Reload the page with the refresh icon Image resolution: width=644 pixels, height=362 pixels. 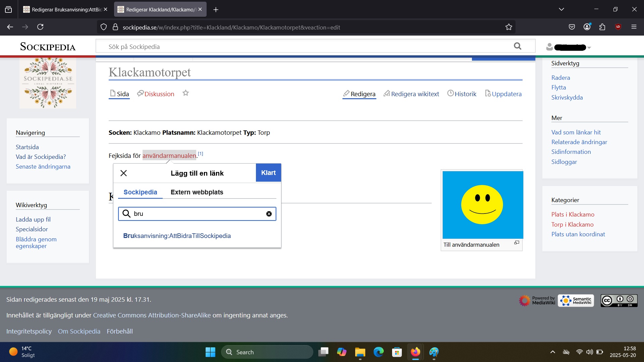coord(40,27)
